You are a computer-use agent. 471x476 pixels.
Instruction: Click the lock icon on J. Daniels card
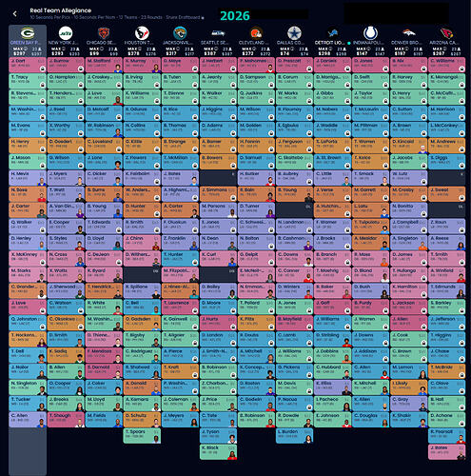(x=347, y=69)
